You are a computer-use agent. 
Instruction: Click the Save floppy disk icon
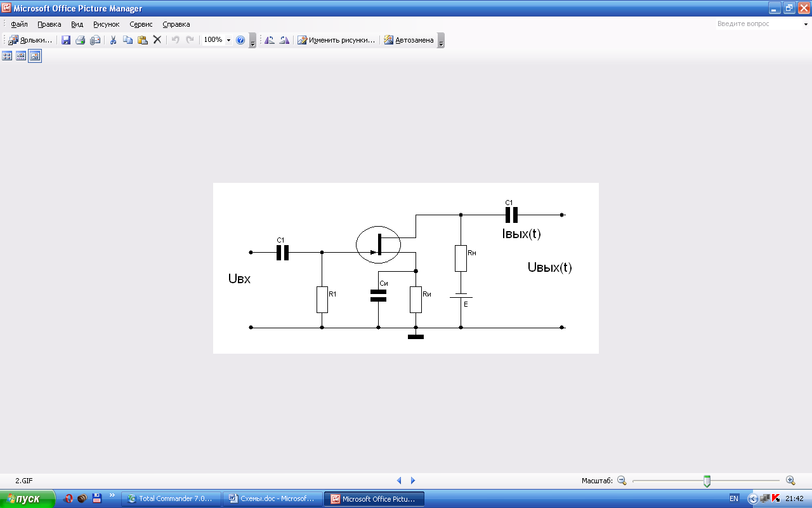[x=66, y=40]
